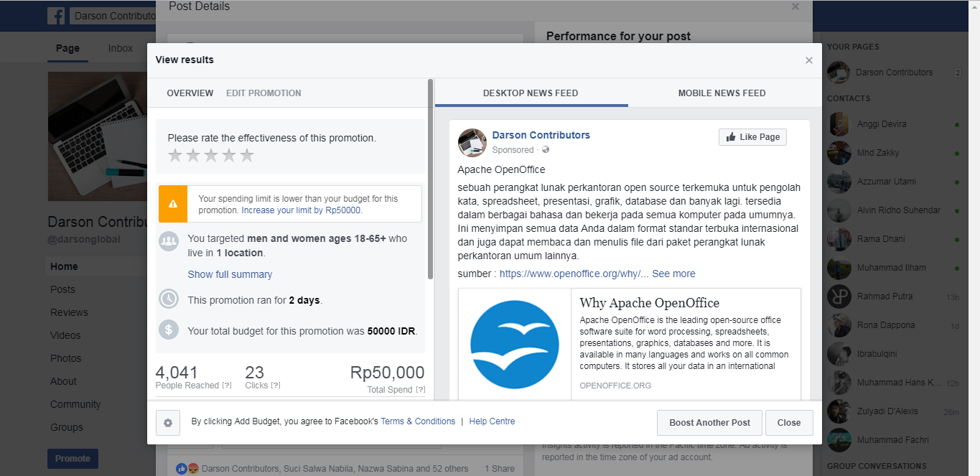This screenshot has width=980, height=476.
Task: Open chat with Muhammad Ilham
Action: [x=893, y=268]
